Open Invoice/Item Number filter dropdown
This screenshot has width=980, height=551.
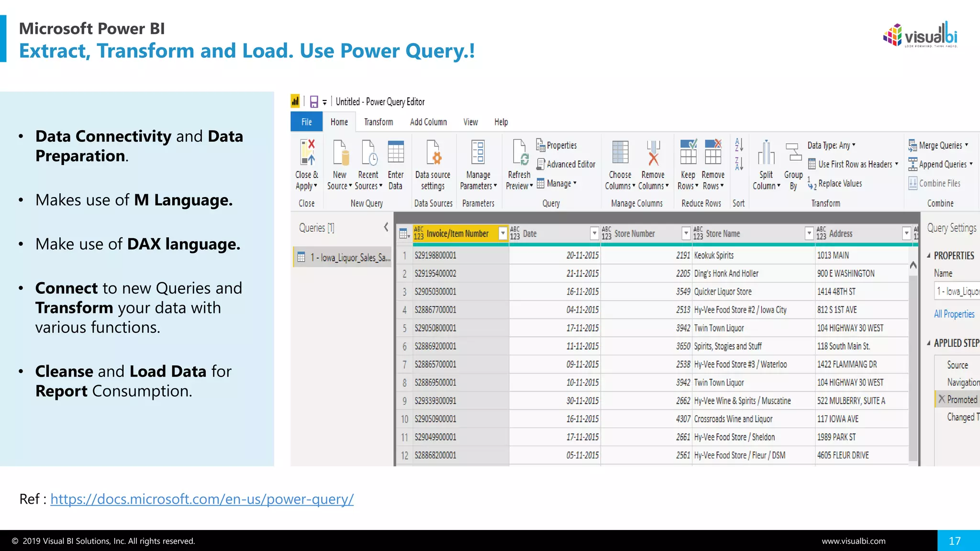[502, 233]
